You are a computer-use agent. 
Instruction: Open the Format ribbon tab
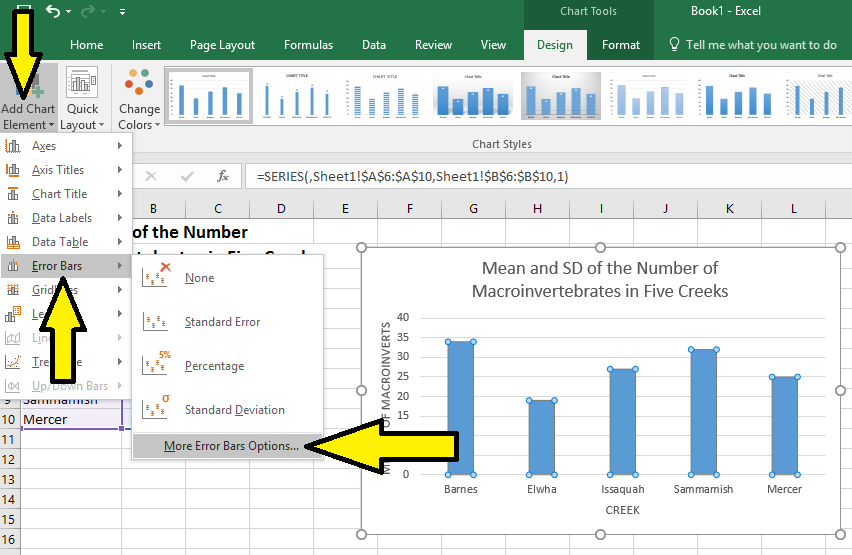620,45
